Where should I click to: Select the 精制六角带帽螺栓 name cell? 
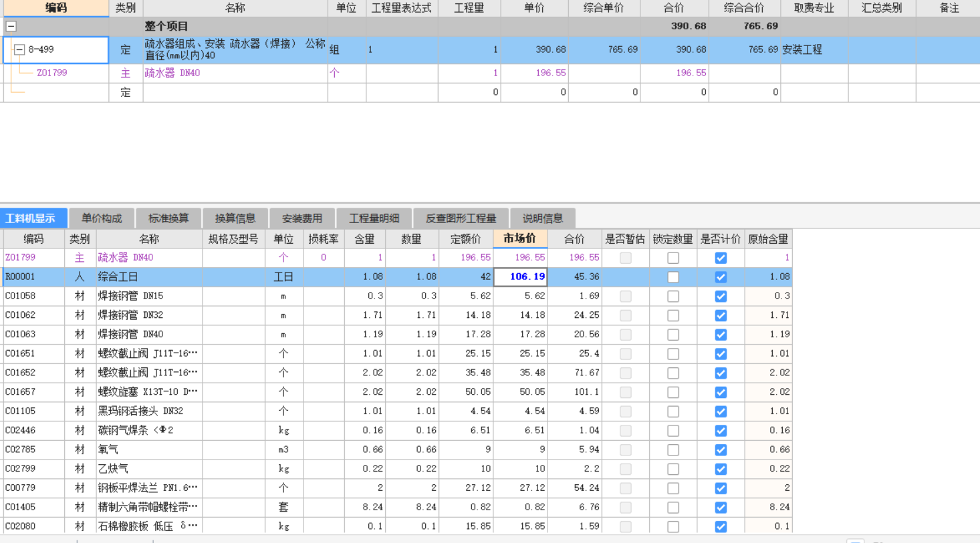point(149,507)
